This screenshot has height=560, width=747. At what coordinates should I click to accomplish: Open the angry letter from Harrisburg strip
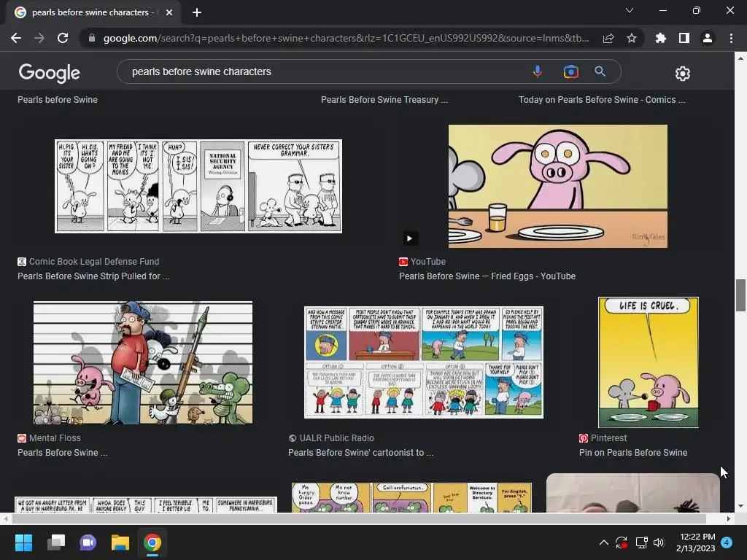tap(146, 505)
